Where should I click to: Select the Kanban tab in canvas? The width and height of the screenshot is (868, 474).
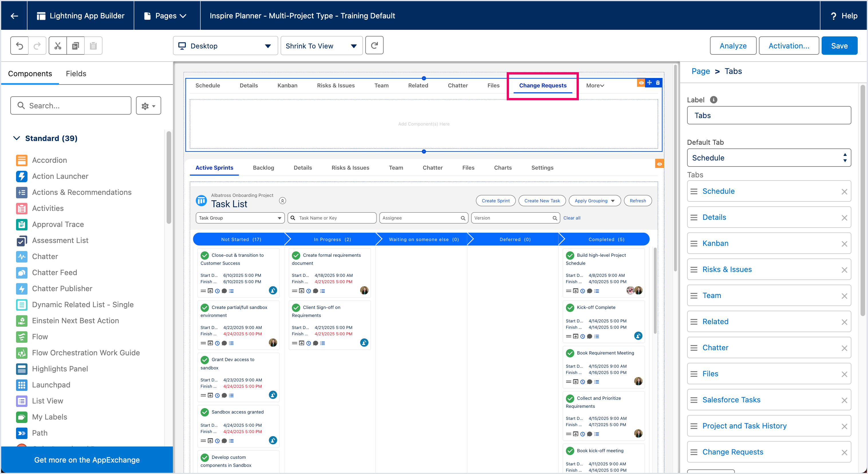(x=287, y=86)
